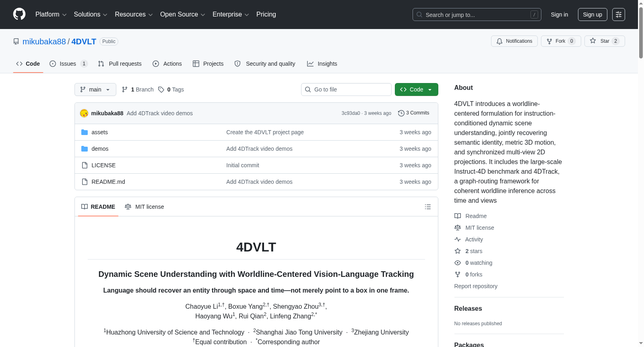Open MIT license link in About sidebar

pos(474,228)
